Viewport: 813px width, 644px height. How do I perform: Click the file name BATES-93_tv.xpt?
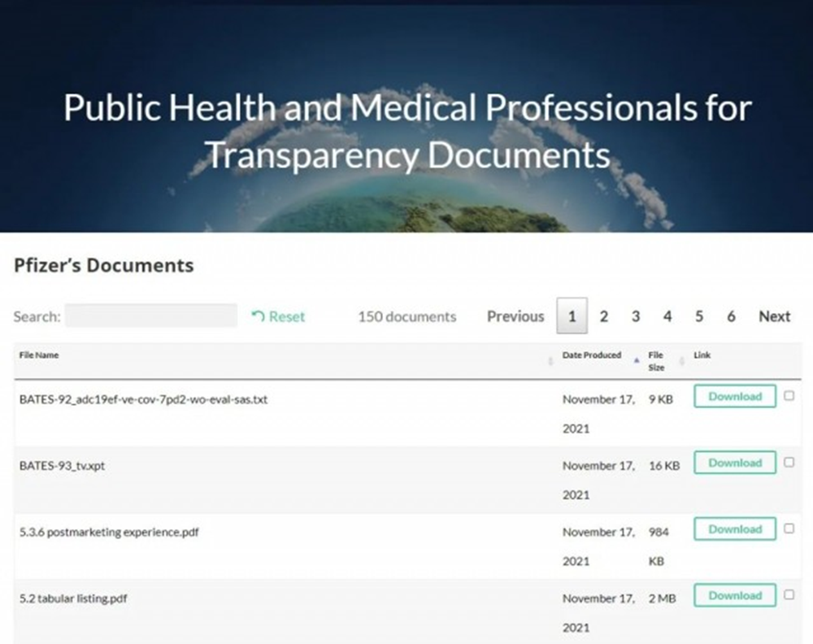[x=63, y=466]
